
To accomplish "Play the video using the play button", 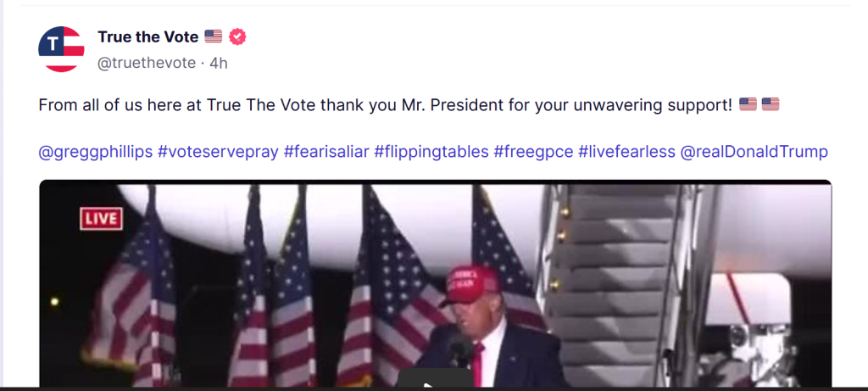I will coord(436,379).
